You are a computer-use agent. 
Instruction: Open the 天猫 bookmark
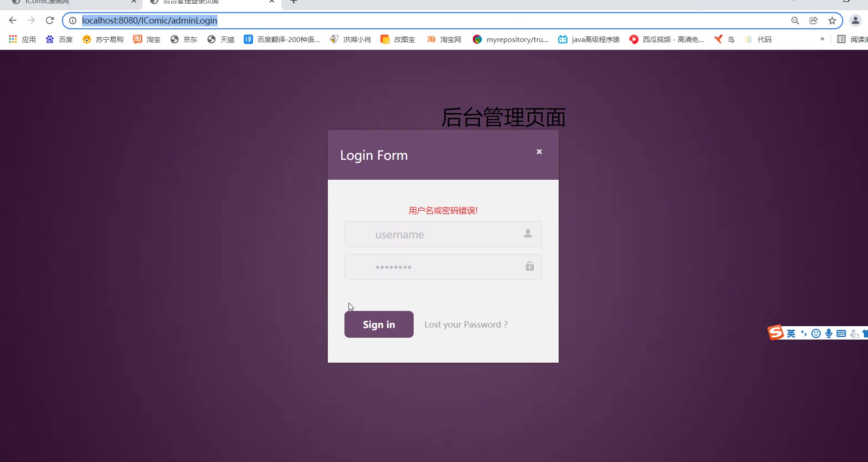coord(221,39)
